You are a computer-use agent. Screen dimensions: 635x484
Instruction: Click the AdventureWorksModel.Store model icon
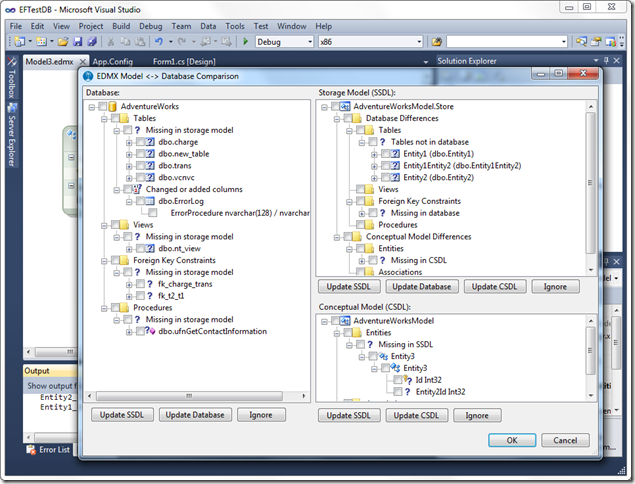click(x=345, y=107)
